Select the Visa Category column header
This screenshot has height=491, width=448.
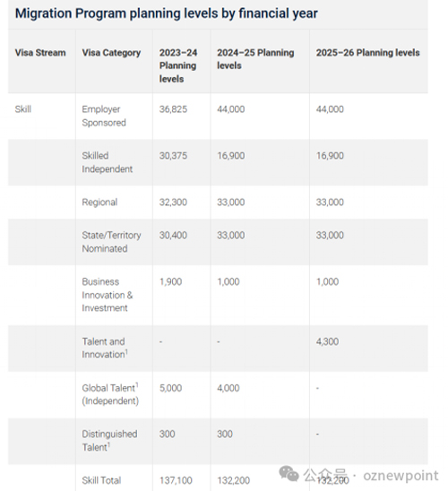point(111,53)
